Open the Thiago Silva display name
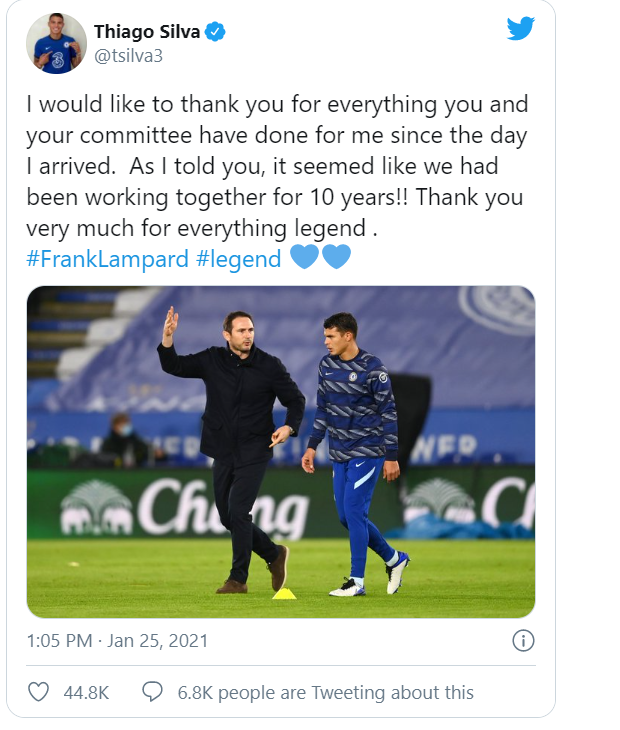620x730 pixels. (x=147, y=32)
